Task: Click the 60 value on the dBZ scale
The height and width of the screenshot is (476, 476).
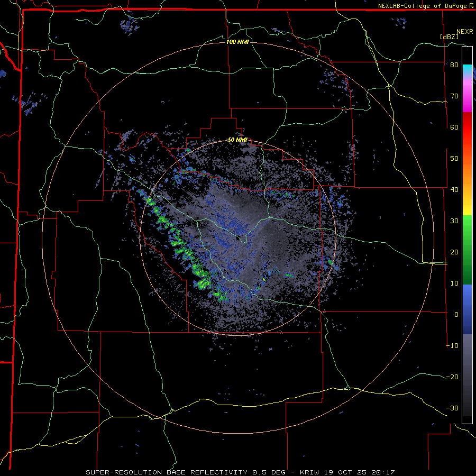Action: click(x=454, y=127)
